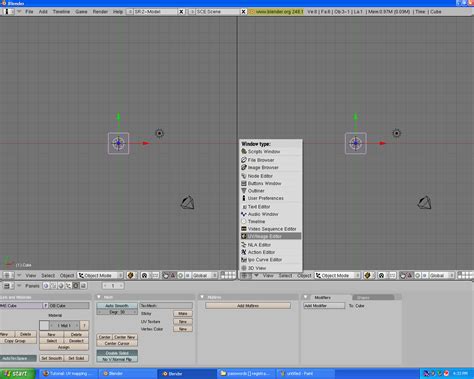This screenshot has width=474, height=379.
Task: Click the Add Modifier button
Action: tap(324, 306)
